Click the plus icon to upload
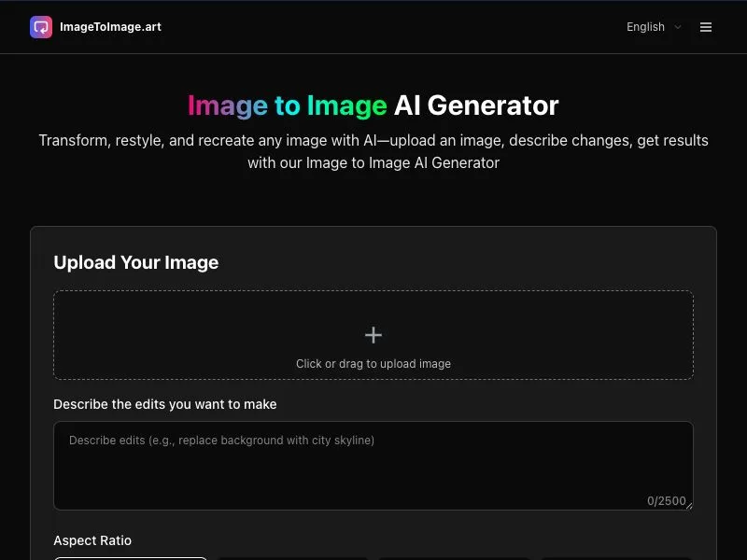 373,335
